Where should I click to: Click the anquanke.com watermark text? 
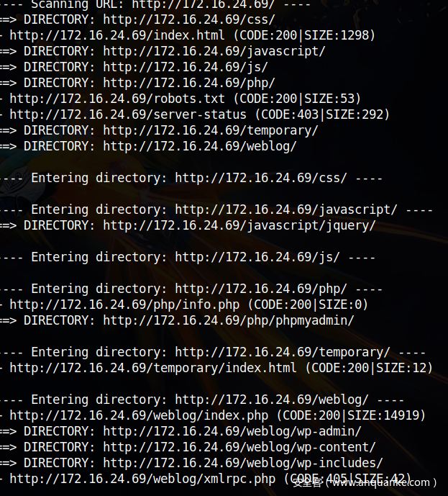[x=374, y=483]
